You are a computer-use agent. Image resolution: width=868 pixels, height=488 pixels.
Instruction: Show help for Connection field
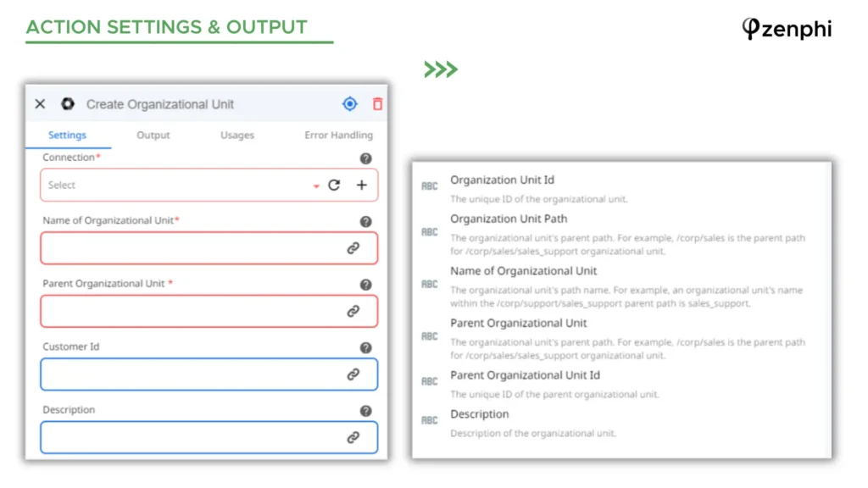click(366, 158)
